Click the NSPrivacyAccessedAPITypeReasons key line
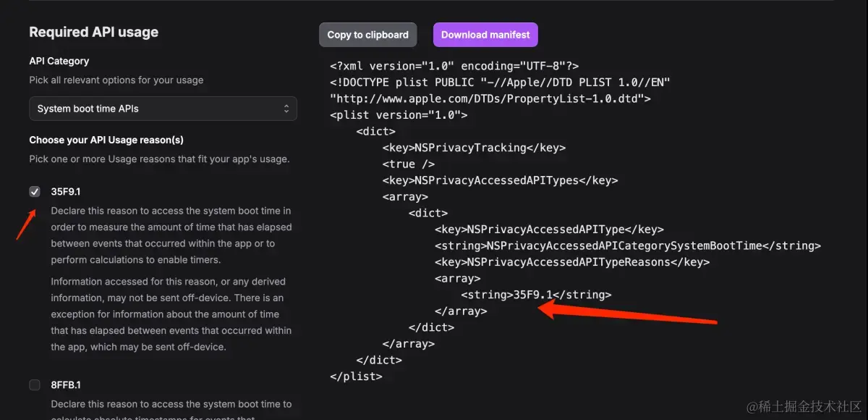The height and width of the screenshot is (420, 868). pos(572,262)
